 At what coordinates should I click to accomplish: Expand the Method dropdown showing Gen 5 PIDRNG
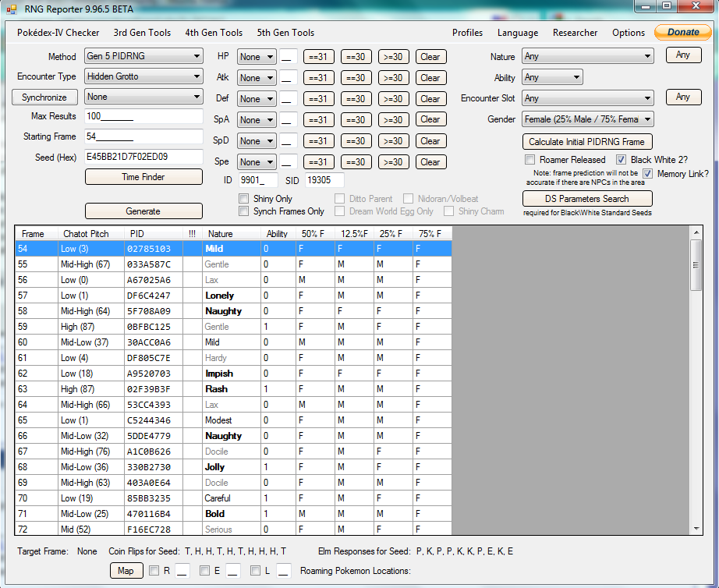click(x=143, y=56)
